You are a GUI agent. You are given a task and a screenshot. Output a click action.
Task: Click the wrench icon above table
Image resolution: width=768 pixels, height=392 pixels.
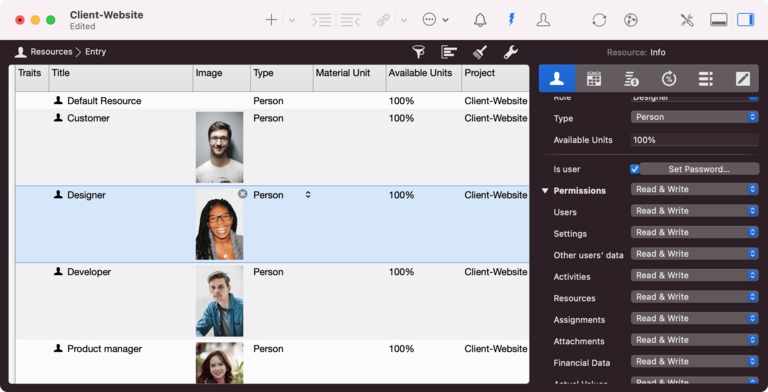[x=511, y=52]
